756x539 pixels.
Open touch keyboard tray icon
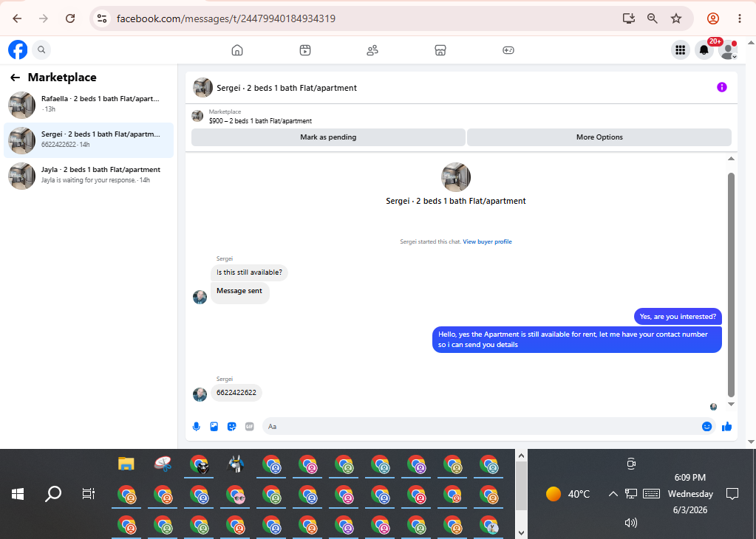pos(651,494)
